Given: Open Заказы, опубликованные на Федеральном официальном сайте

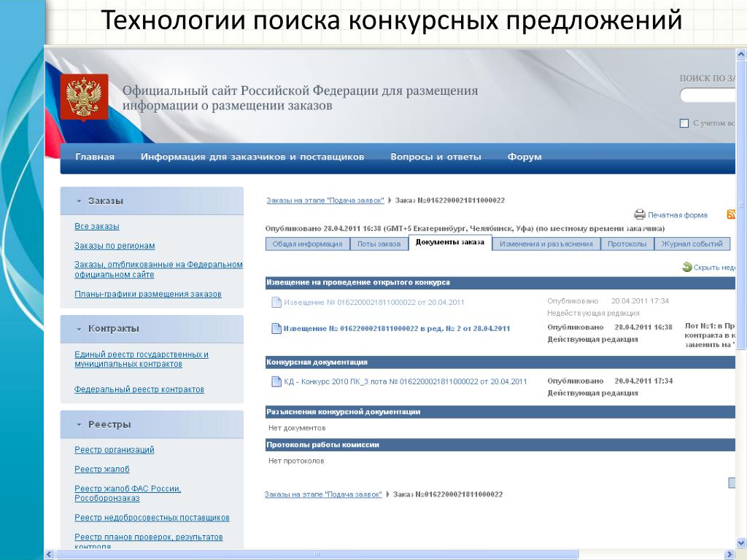Looking at the screenshot, I should coord(158,270).
